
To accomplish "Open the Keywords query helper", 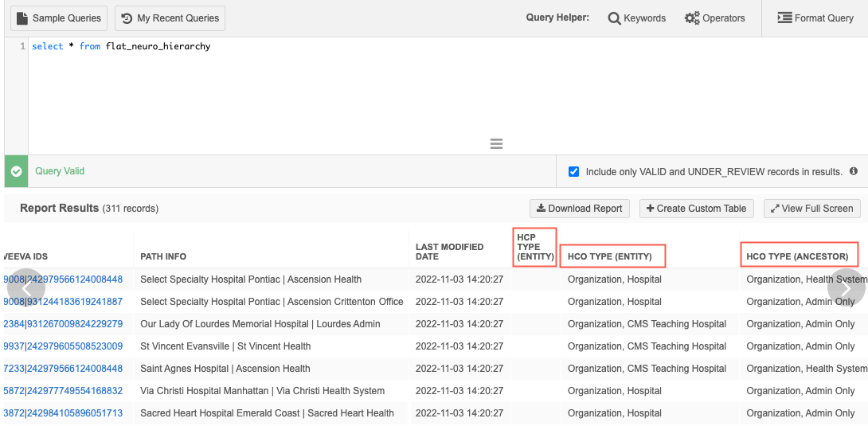I will click(x=637, y=18).
